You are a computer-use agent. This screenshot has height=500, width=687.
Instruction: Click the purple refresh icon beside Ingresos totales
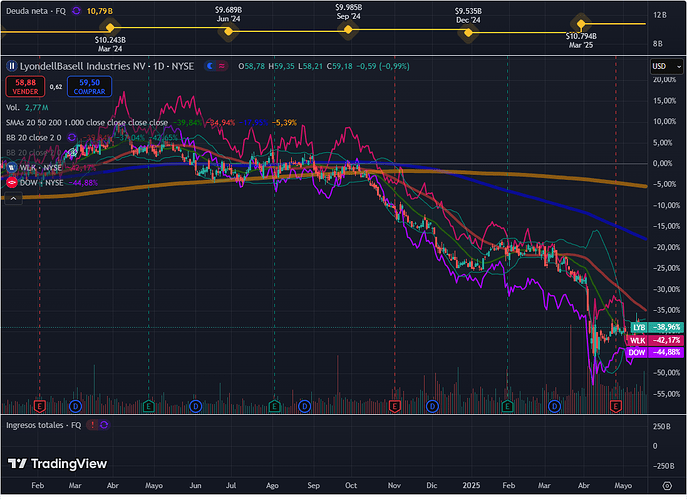point(104,425)
